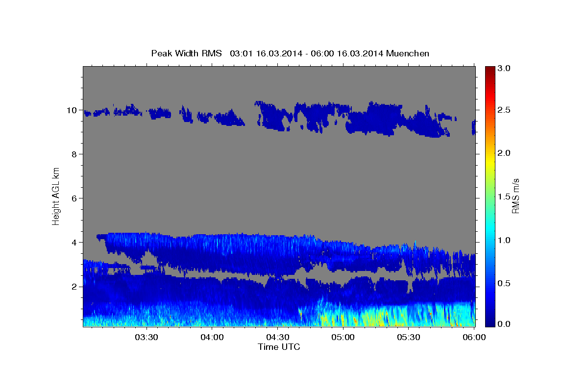This screenshot has width=588, height=392.
Task: Click the colorbar value 1.5
Action: (505, 197)
